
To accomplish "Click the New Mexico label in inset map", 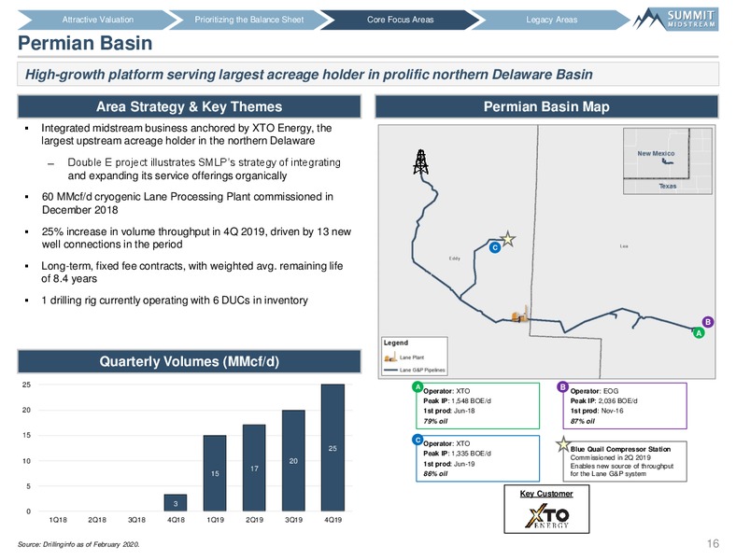I will [x=656, y=153].
